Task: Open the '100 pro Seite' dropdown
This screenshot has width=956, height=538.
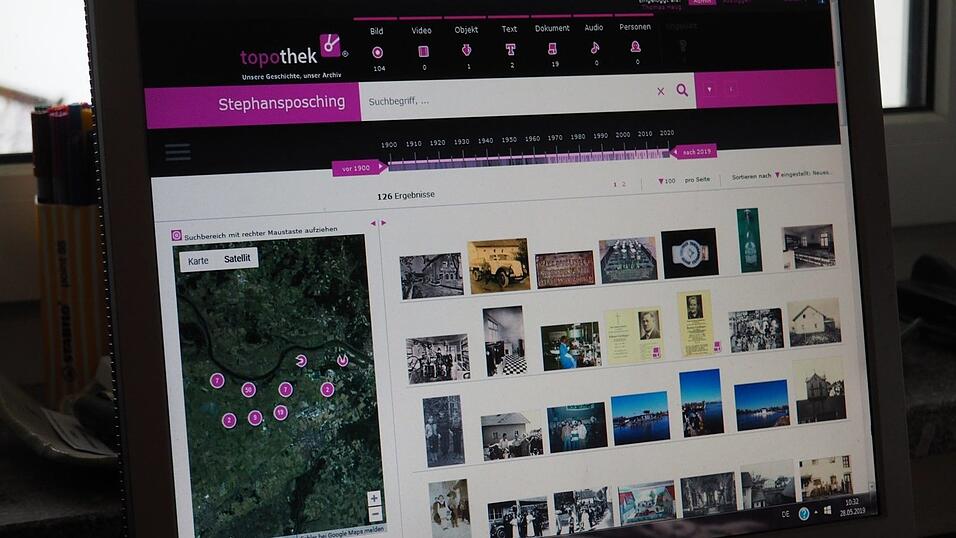Action: pos(683,181)
